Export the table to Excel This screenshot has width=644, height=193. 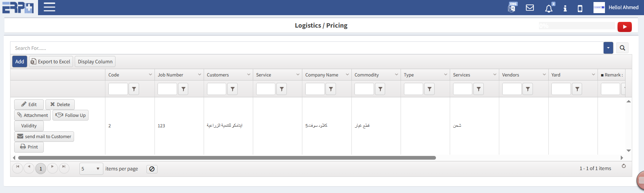51,62
